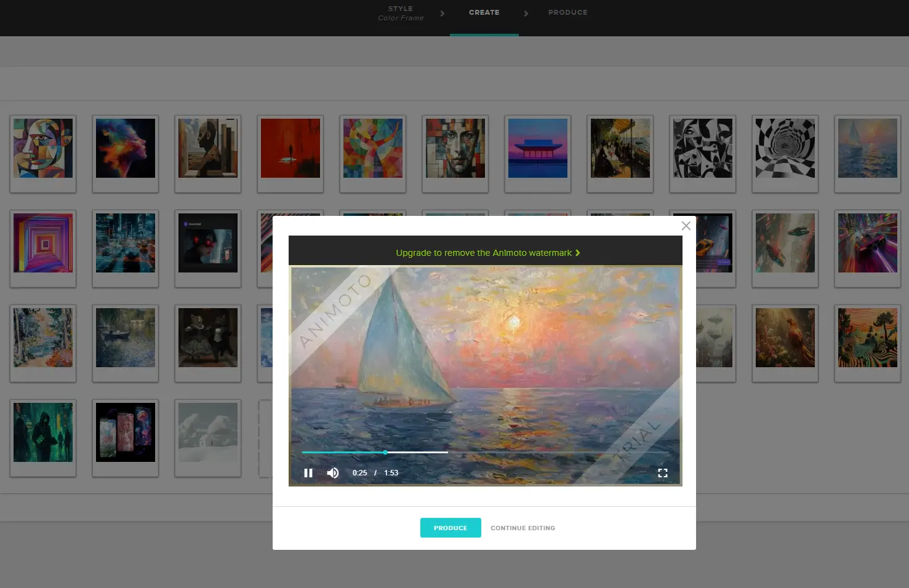Mute the preview audio speaker icon

(333, 473)
